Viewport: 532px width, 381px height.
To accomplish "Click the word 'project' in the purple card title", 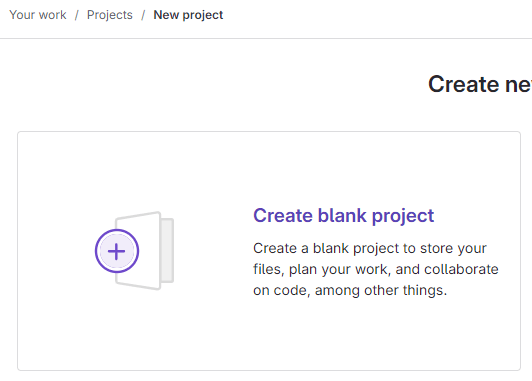I will (403, 216).
